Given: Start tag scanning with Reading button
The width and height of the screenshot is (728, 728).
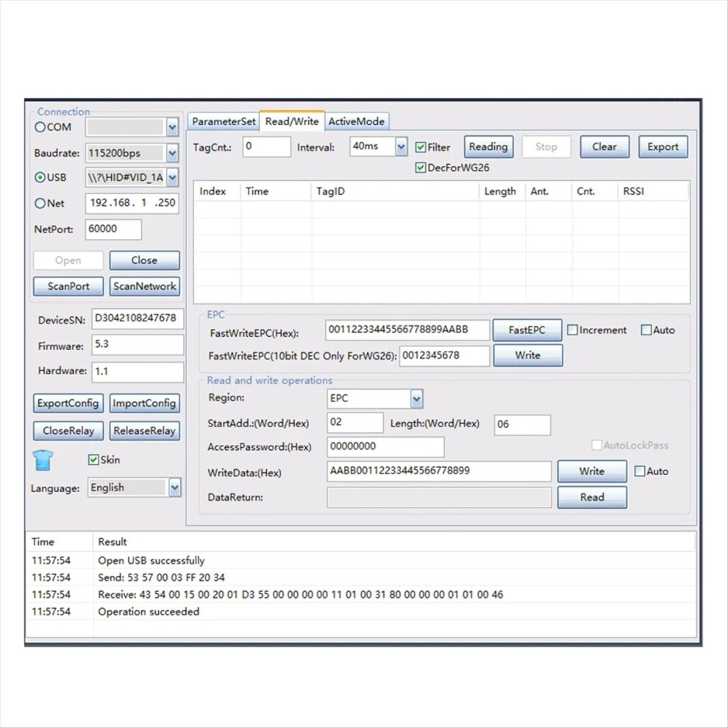Looking at the screenshot, I should [488, 147].
